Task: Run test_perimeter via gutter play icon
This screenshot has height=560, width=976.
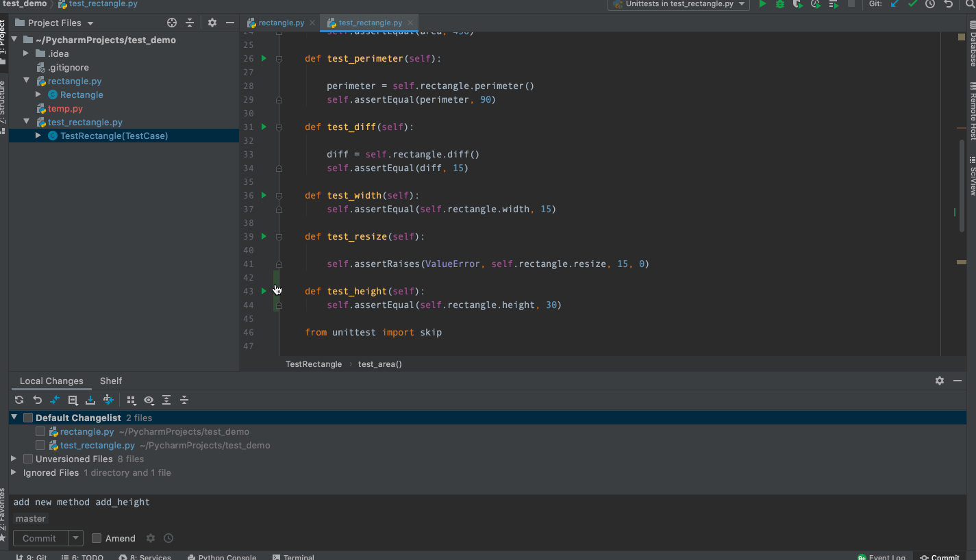Action: (x=264, y=58)
